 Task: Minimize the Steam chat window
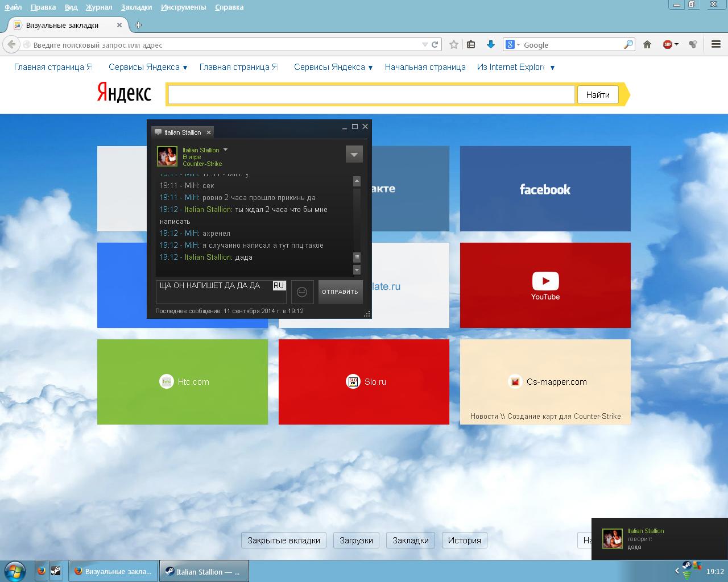(x=344, y=127)
